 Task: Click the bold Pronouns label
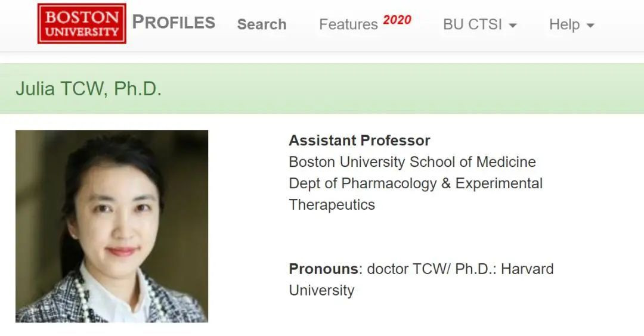pyautogui.click(x=324, y=269)
